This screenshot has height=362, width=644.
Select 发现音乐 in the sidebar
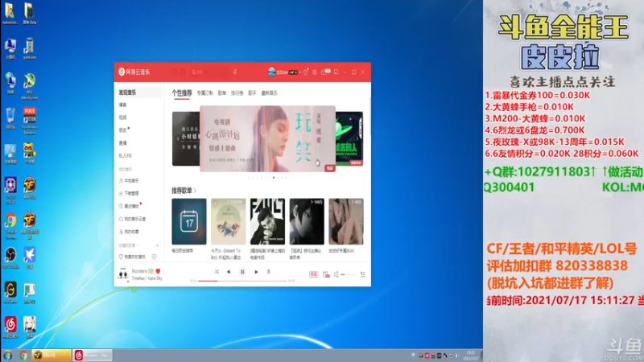pyautogui.click(x=138, y=93)
